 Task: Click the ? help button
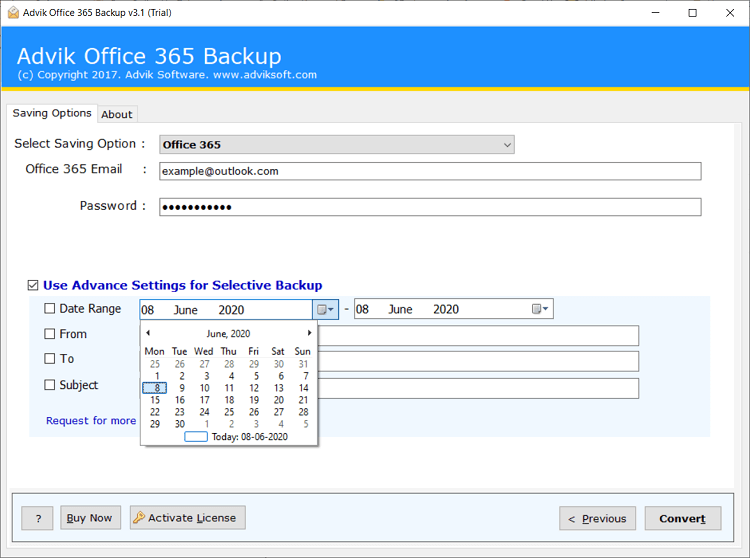[37, 518]
